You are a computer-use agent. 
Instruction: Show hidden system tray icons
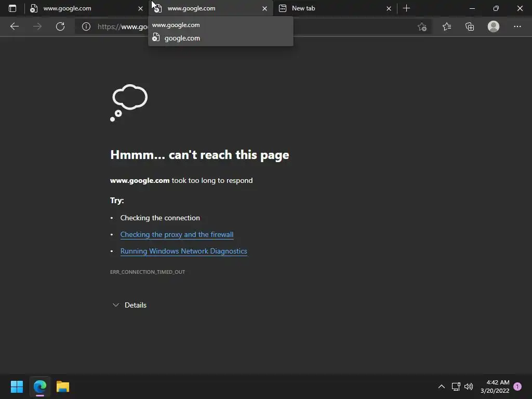coord(442,387)
